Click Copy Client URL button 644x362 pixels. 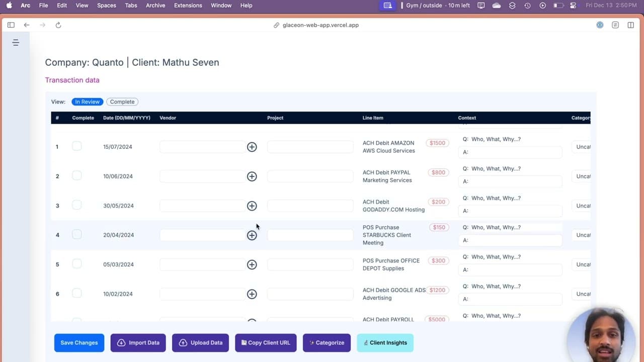pos(266,343)
